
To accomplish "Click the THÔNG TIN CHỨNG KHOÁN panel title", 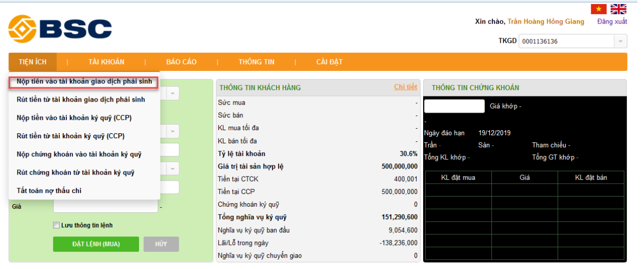I will (475, 88).
